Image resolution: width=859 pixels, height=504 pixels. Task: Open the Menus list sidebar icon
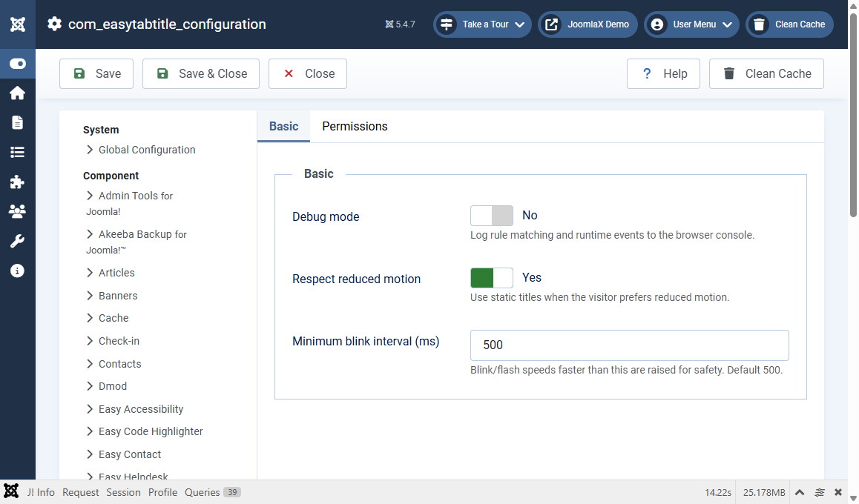(18, 152)
